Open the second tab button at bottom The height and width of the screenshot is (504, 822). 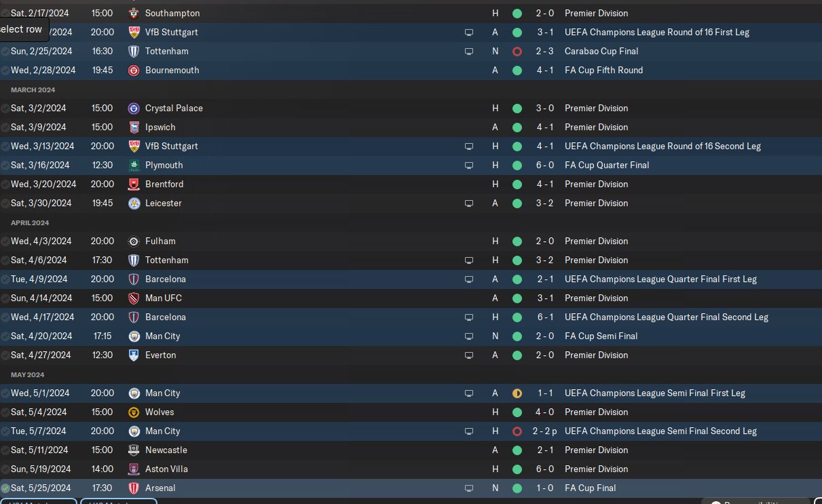[119, 501]
